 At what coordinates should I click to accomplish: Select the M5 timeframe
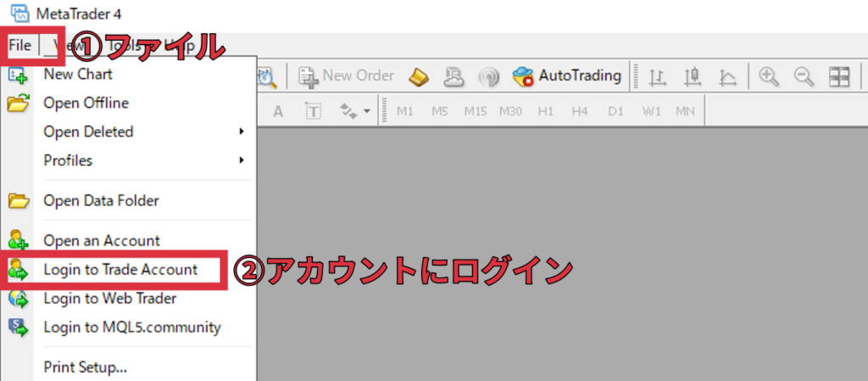440,111
